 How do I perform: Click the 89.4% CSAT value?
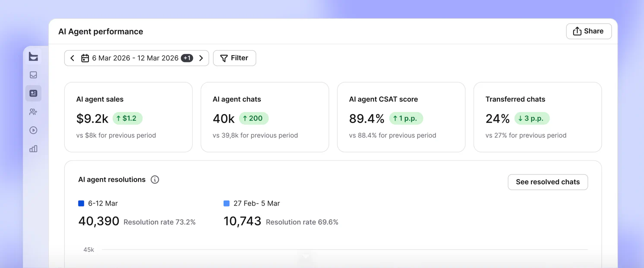367,118
